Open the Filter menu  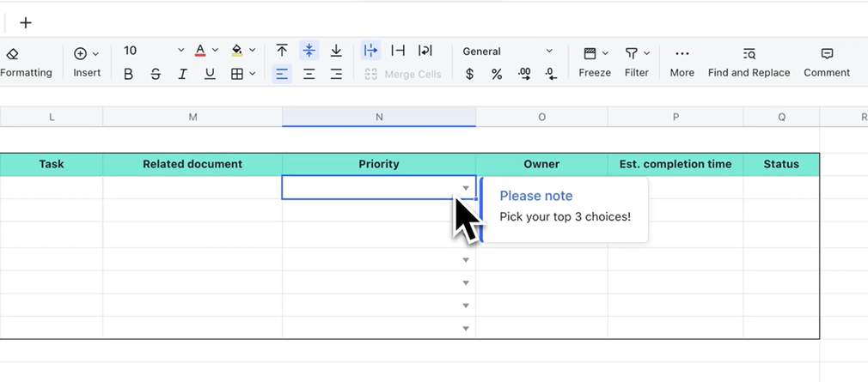(x=637, y=62)
